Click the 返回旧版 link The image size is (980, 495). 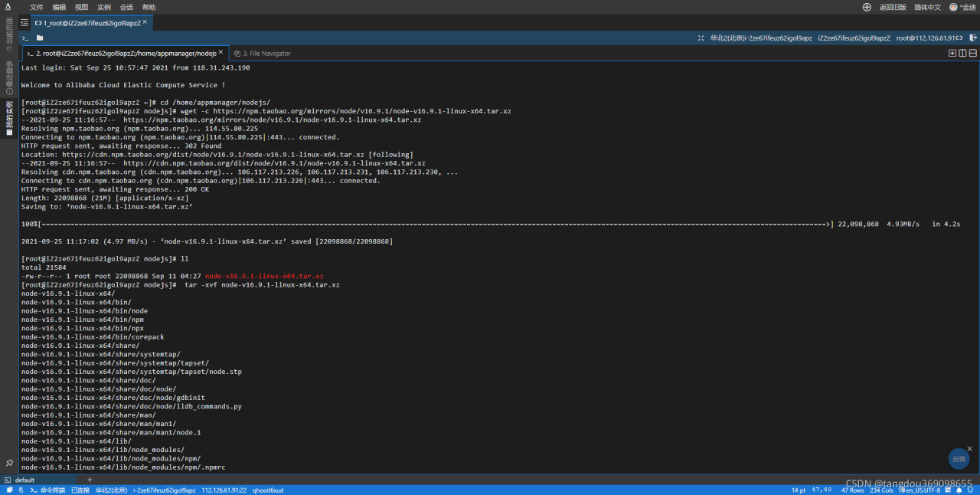tap(893, 7)
